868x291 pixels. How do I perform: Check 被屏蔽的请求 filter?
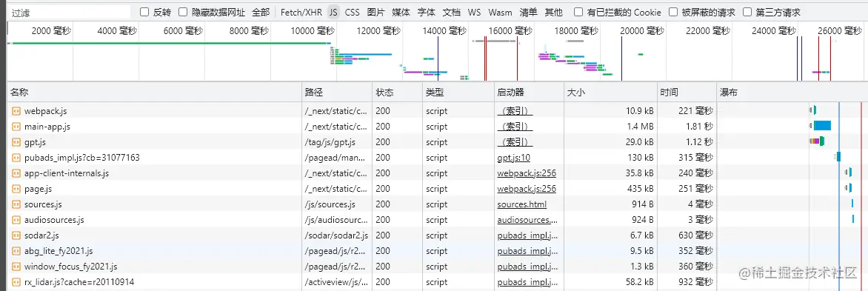(x=672, y=12)
